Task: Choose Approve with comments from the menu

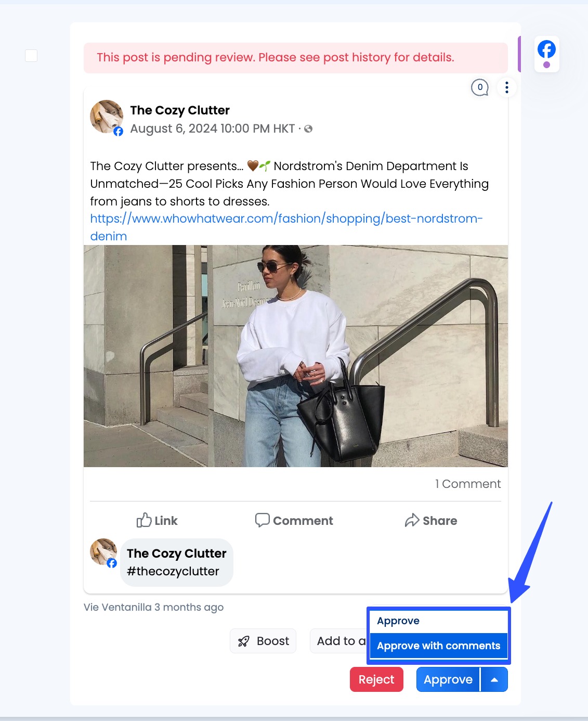Action: [438, 646]
